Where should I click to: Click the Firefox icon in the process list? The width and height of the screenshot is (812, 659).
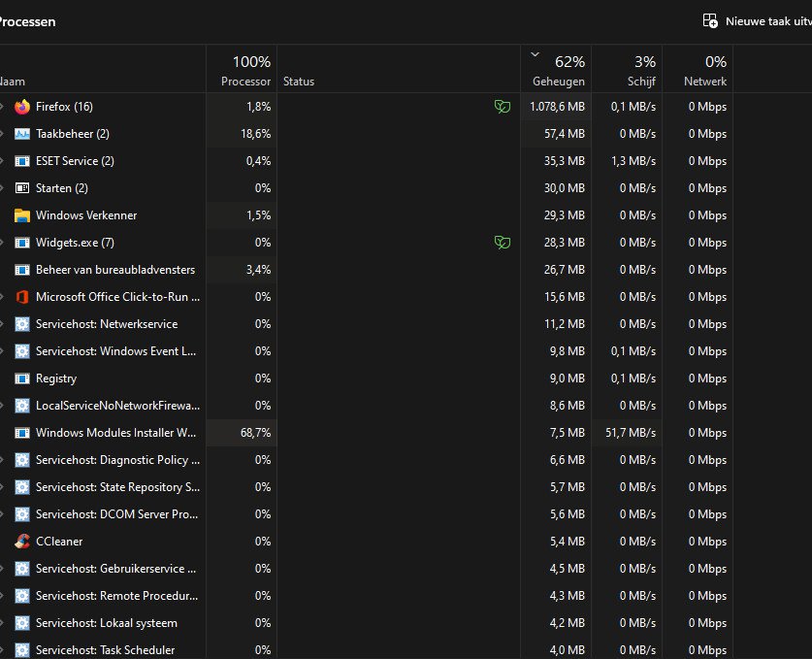(22, 107)
